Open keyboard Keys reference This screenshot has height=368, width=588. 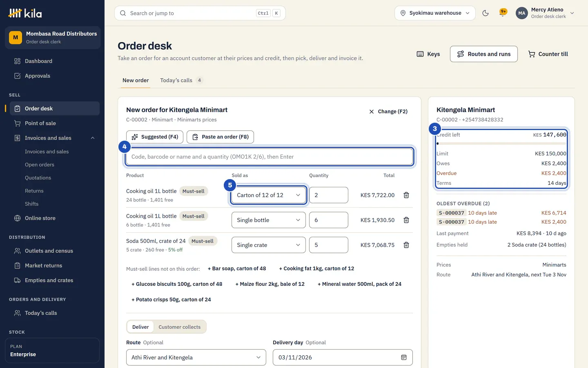[x=428, y=54]
